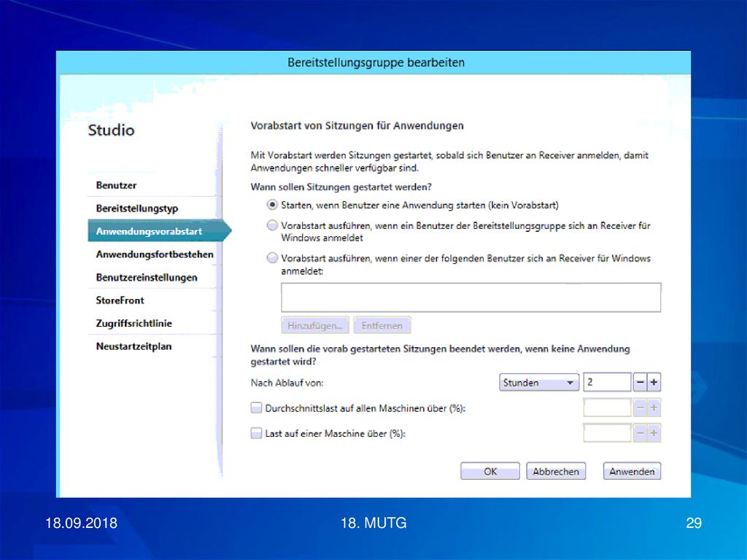This screenshot has height=560, width=747.
Task: Switch to Anwendungsfortbestehen page
Action: pyautogui.click(x=155, y=254)
